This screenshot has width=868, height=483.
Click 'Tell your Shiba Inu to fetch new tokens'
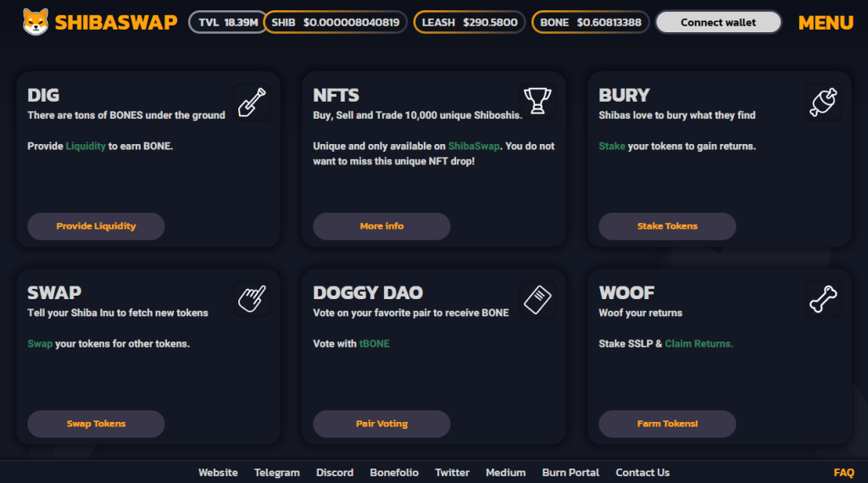click(x=118, y=313)
